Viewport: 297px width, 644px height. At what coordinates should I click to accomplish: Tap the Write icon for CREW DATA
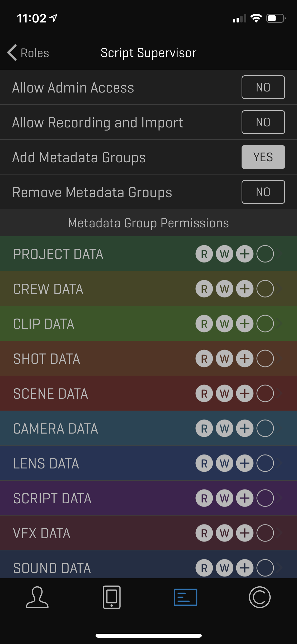(224, 289)
